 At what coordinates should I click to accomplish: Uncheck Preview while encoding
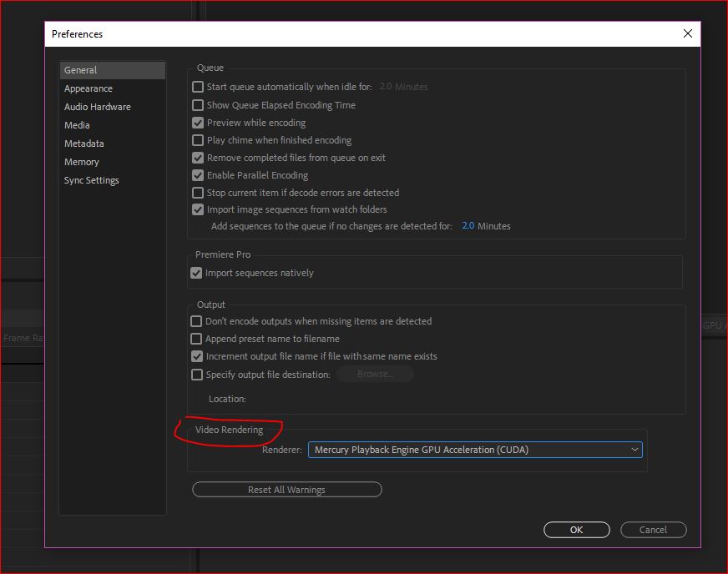point(198,123)
